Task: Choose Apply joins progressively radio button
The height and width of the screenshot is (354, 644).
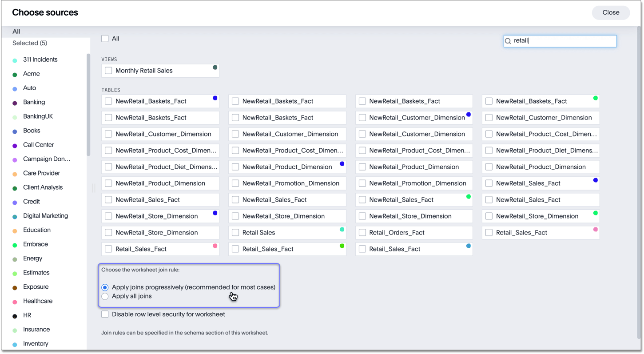Action: click(105, 287)
